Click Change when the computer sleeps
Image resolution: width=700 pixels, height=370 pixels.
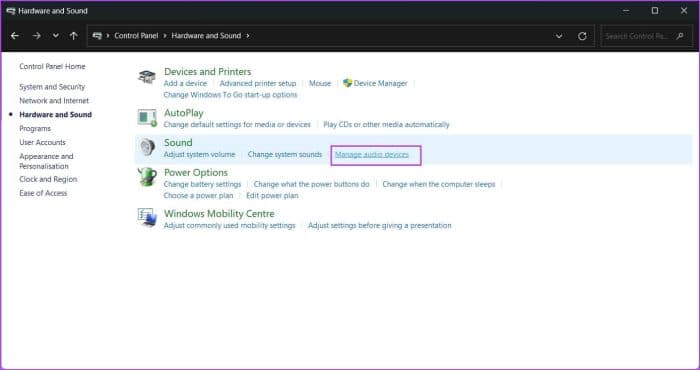pos(439,184)
